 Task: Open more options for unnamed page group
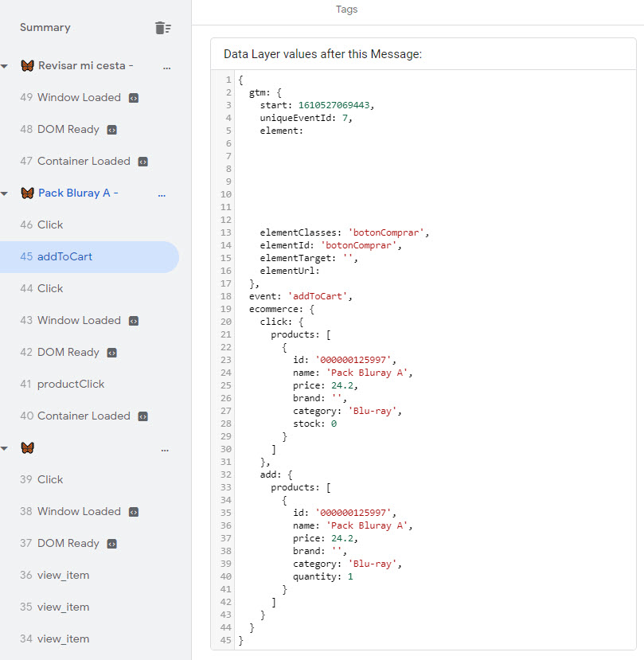tap(165, 451)
